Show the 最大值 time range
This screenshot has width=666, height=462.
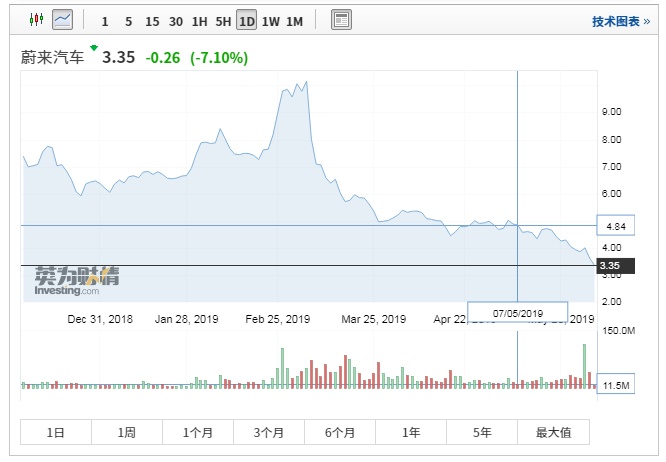553,432
